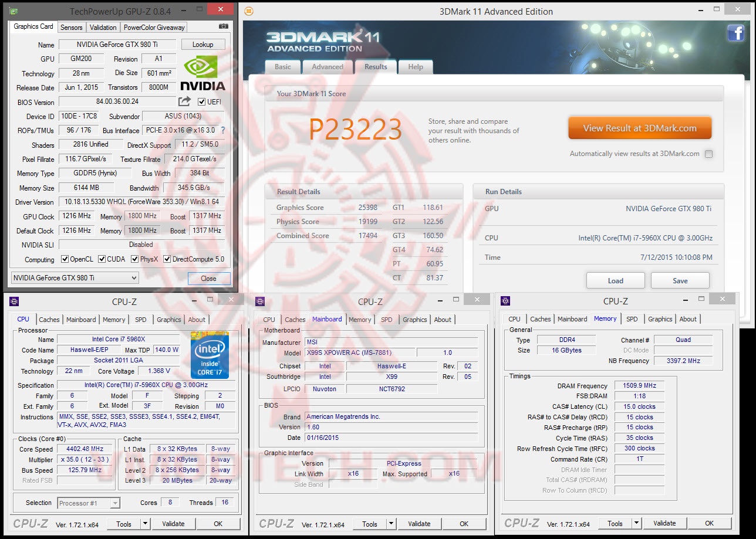Open the PowerColor Giveaway tab

154,28
